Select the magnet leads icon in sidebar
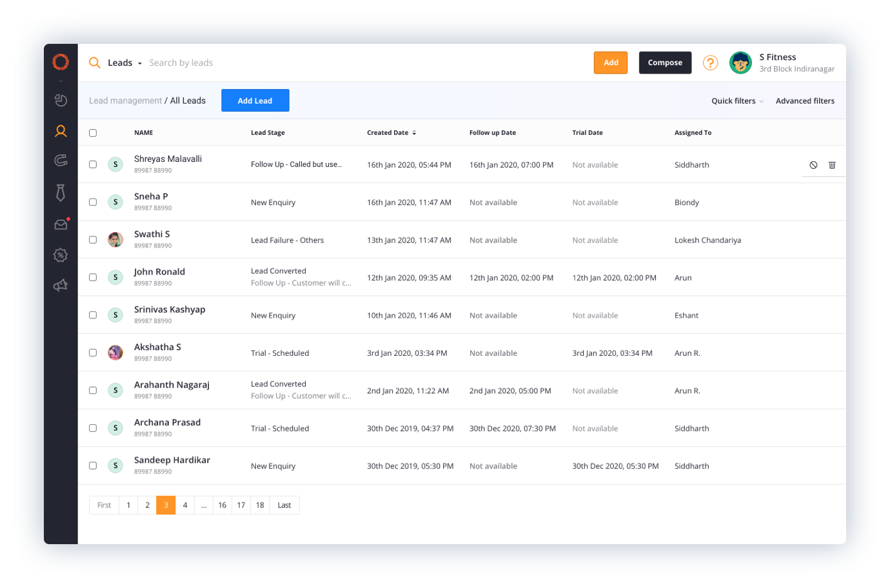The image size is (890, 588). tap(61, 161)
